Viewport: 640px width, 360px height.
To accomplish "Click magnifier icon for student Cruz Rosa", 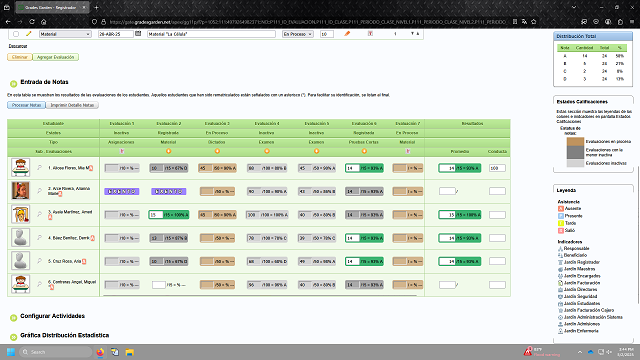I will pos(40,261).
